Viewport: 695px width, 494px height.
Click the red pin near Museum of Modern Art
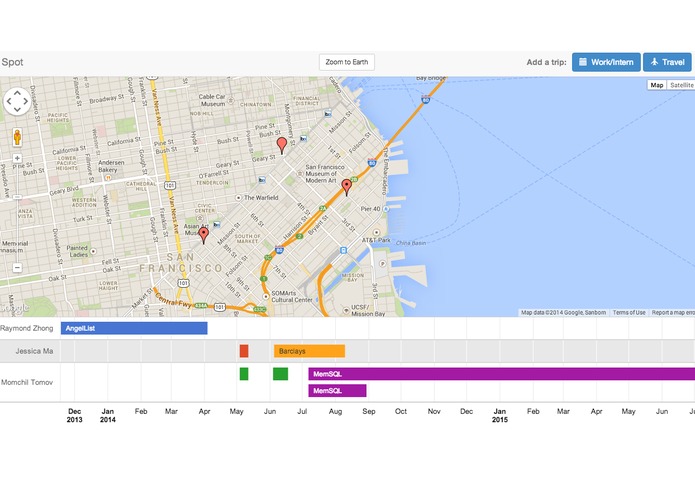tap(347, 187)
